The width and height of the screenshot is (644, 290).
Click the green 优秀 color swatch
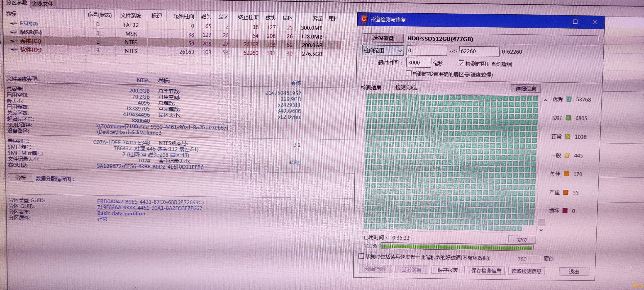(569, 99)
